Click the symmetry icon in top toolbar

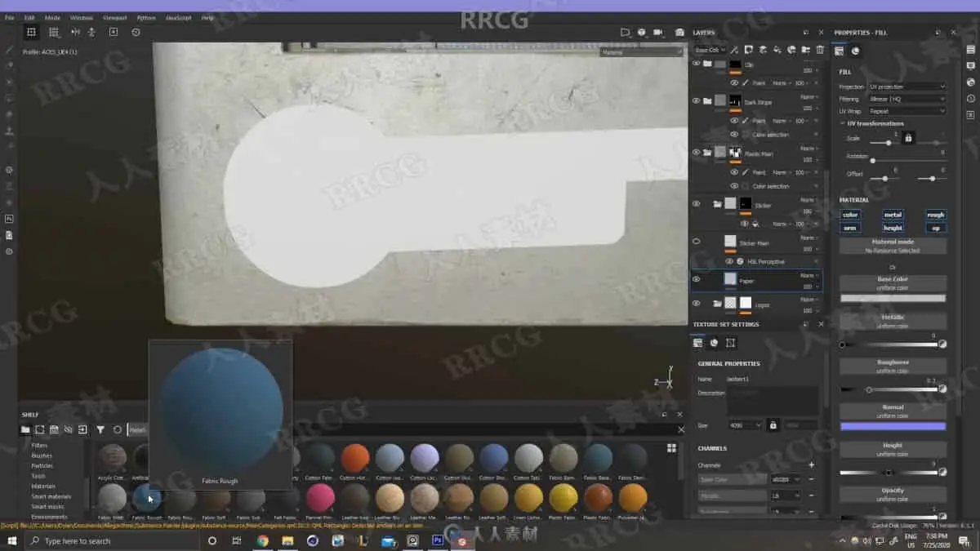(x=75, y=32)
